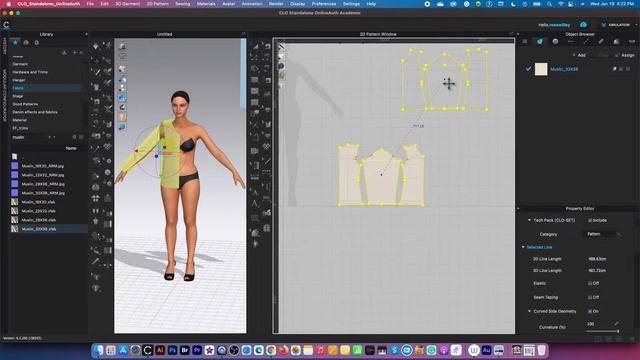
Task: Click the up-arrow icon above the Library folder list
Action: click(x=64, y=53)
